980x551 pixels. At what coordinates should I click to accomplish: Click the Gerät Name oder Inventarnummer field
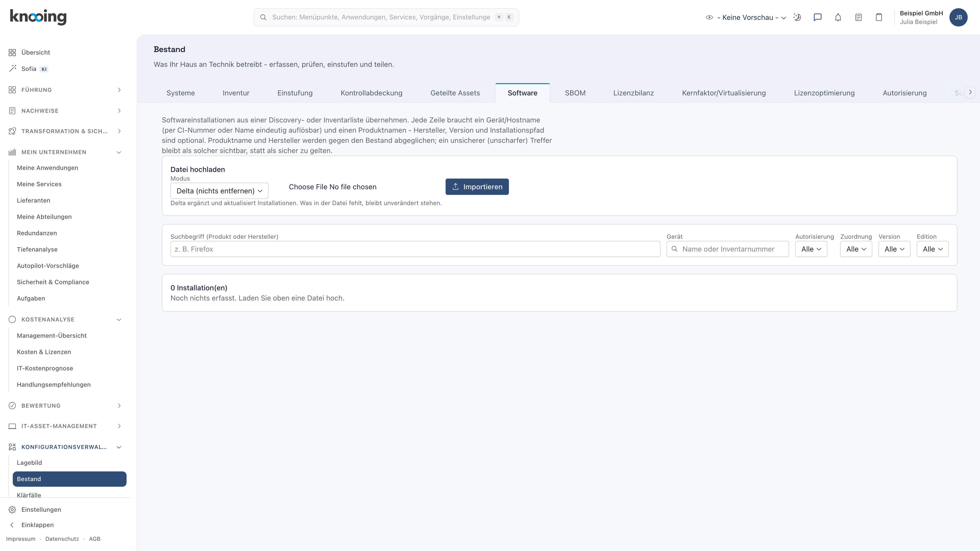(x=727, y=249)
